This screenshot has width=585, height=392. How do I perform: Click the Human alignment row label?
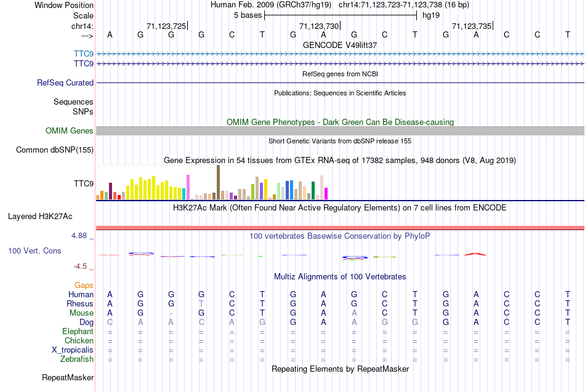pos(81,294)
